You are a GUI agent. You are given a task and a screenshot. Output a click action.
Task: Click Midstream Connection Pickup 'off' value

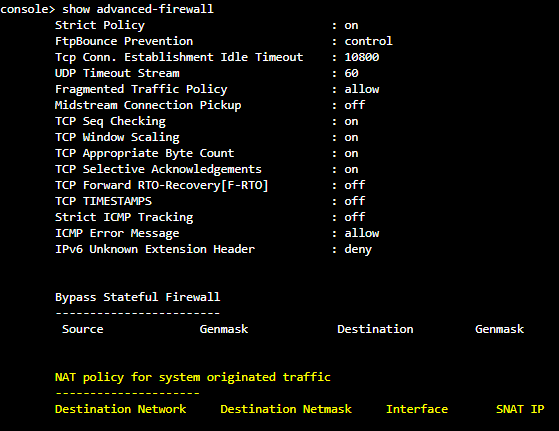(355, 105)
